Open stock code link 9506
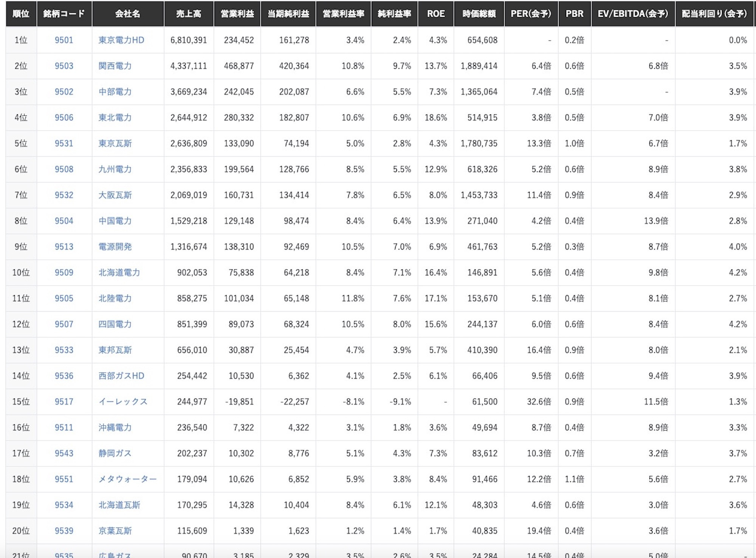Viewport: 756px width, 558px height. click(64, 118)
